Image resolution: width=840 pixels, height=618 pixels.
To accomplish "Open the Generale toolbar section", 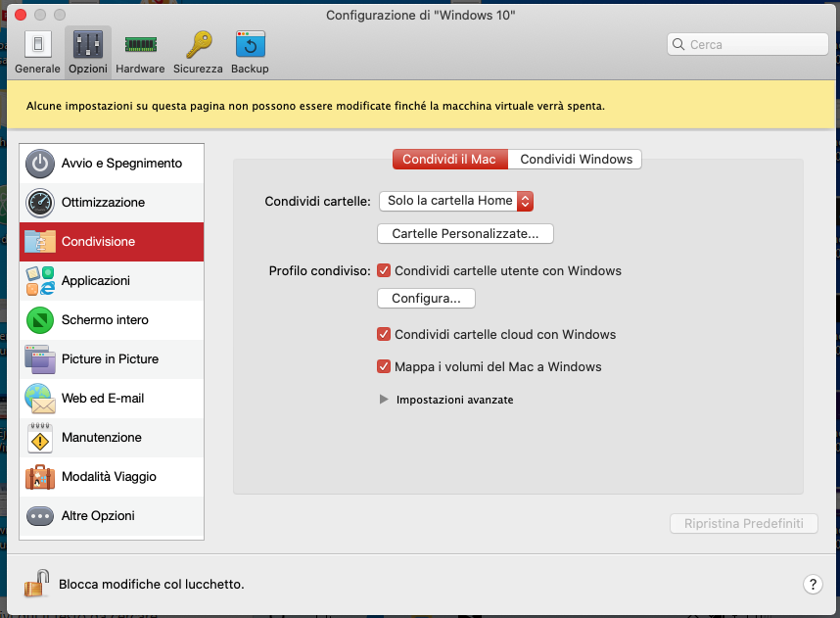I will tap(37, 52).
